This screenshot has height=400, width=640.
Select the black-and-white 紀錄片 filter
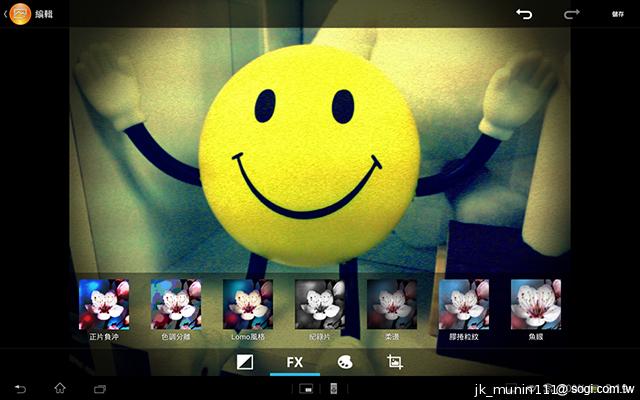320,304
